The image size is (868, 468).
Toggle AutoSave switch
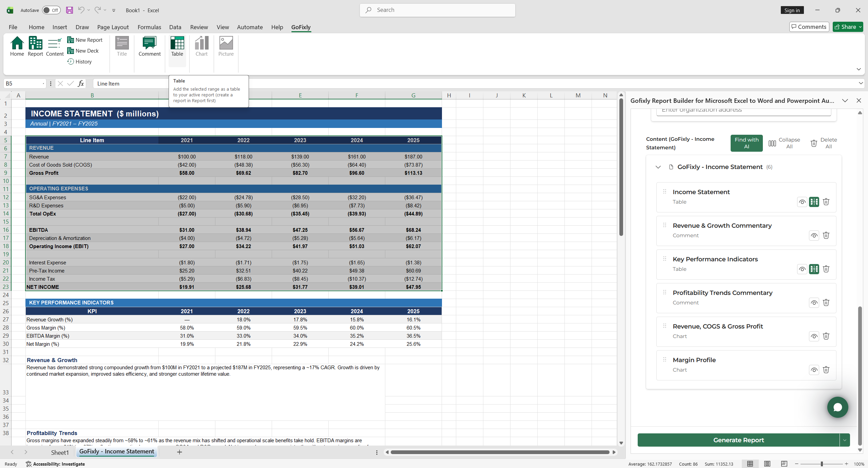point(51,10)
